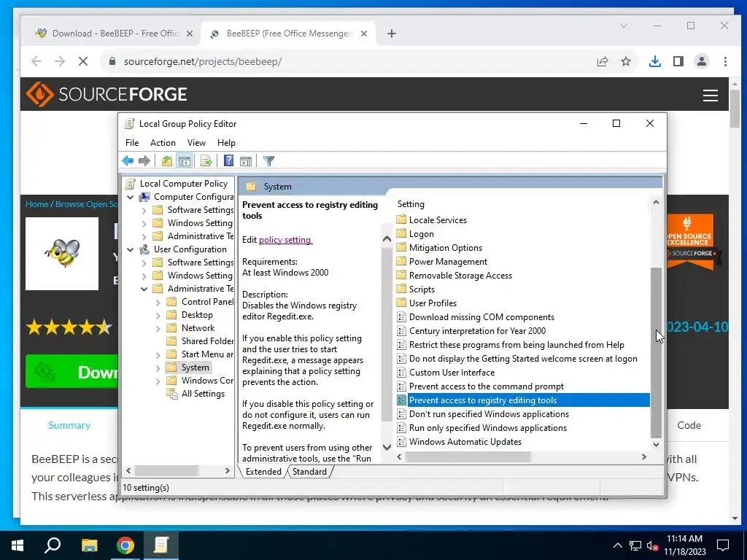Expand the System tree node arrow
747x560 pixels.
[158, 367]
